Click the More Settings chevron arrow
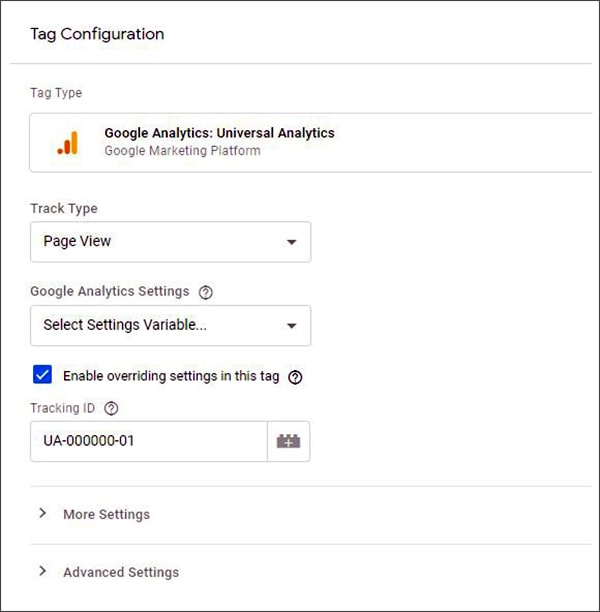600x612 pixels. [43, 513]
